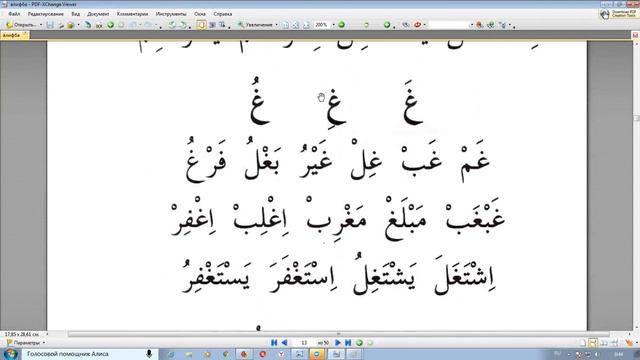The image size is (640, 360).
Task: Open the Документ menu
Action: tap(98, 14)
